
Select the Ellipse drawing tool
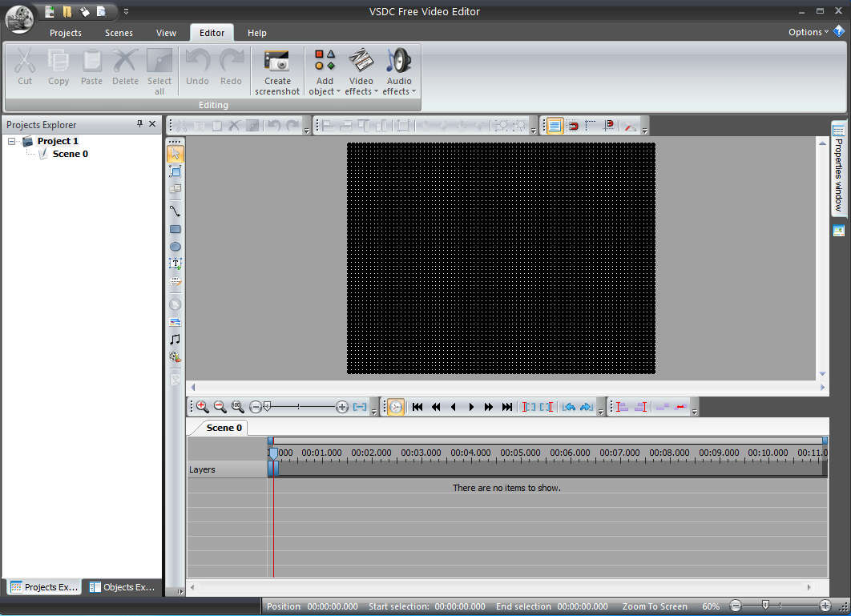click(175, 247)
